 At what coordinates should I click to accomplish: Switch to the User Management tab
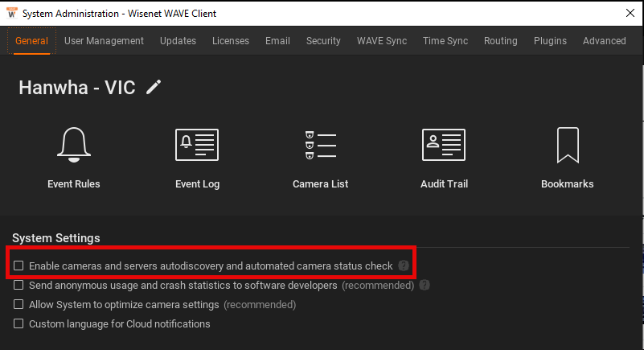coord(104,41)
